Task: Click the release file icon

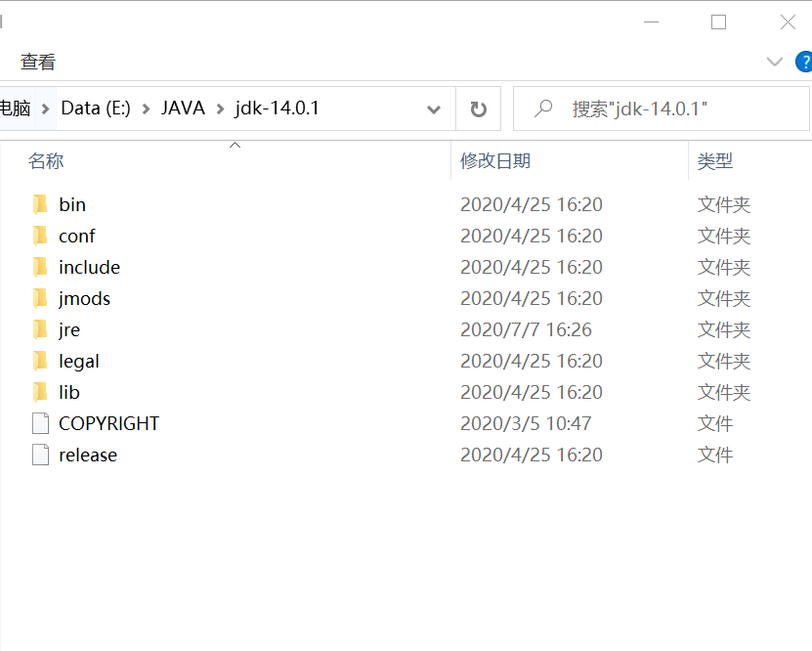Action: coord(40,455)
